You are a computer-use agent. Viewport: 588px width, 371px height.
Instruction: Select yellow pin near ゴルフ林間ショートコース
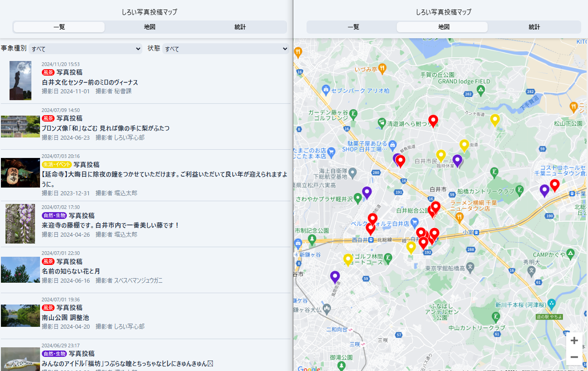click(348, 260)
